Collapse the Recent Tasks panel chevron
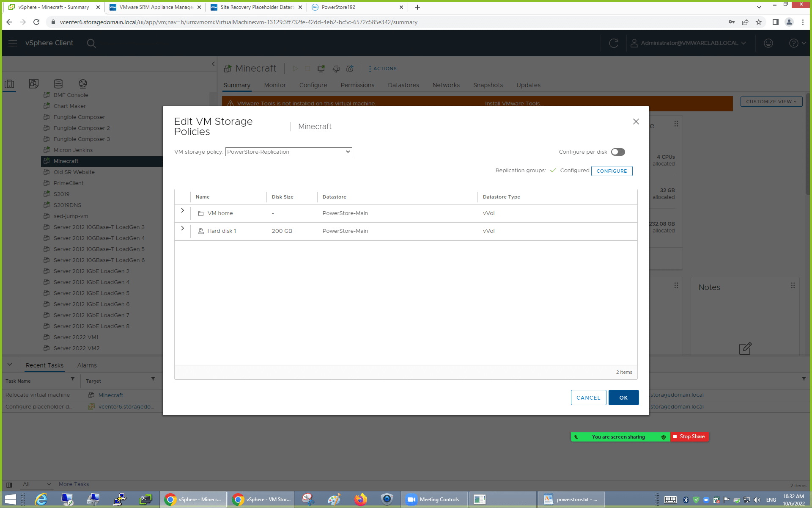812x508 pixels. (10, 364)
